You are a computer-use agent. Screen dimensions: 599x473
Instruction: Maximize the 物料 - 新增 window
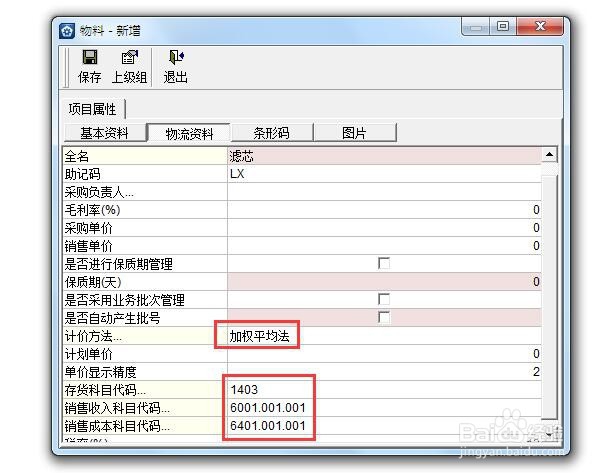[503, 26]
